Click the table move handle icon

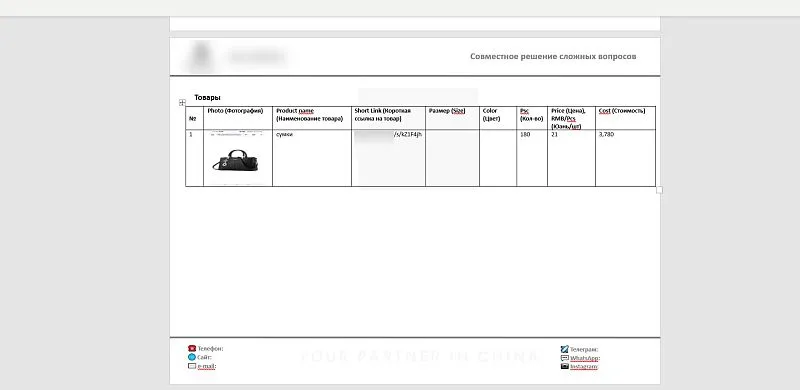pyautogui.click(x=182, y=103)
